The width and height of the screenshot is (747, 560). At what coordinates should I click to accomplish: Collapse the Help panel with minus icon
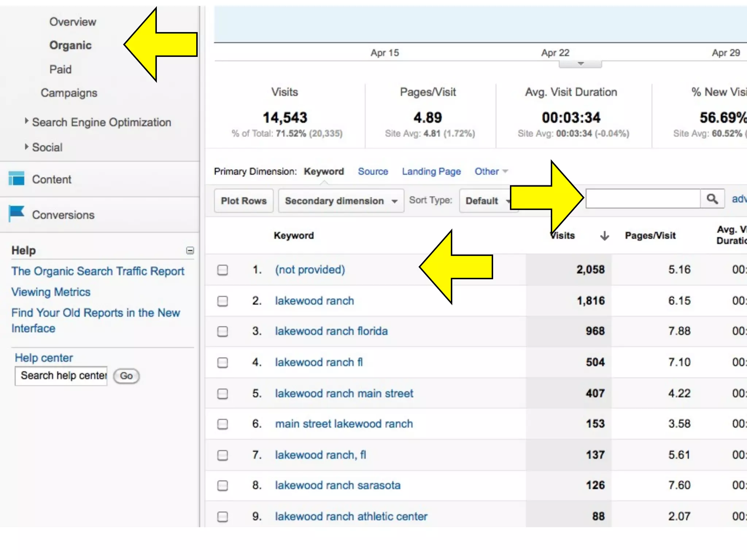pyautogui.click(x=190, y=250)
